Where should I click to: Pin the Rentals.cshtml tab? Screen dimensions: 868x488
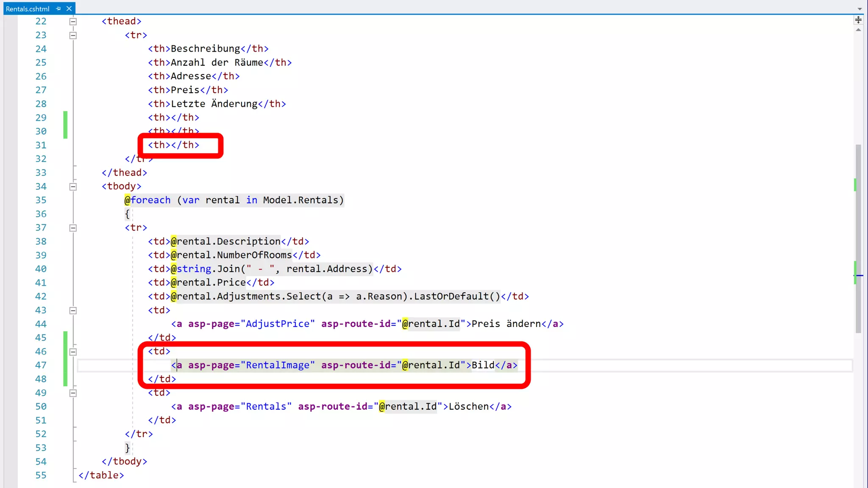click(x=58, y=8)
